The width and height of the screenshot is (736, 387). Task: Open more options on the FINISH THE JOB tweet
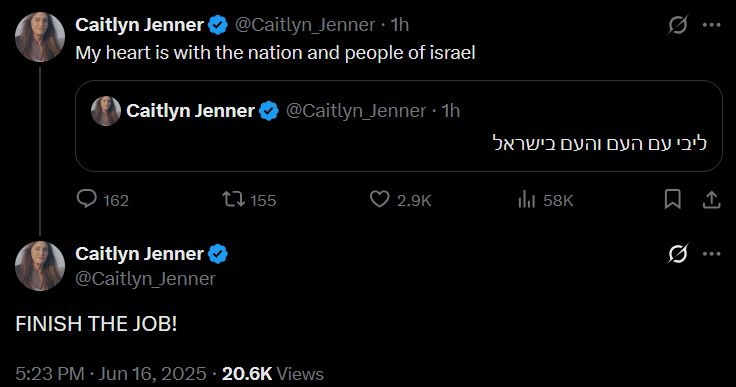712,254
